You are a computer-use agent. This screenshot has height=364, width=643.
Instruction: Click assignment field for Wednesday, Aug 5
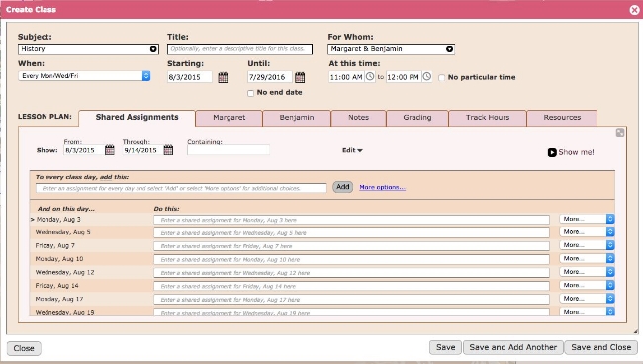pos(352,233)
